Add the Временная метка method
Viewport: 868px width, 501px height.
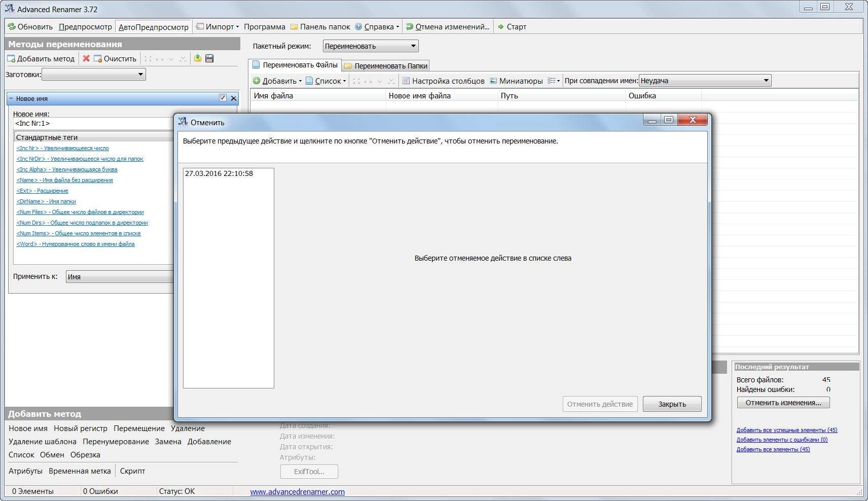click(x=80, y=471)
